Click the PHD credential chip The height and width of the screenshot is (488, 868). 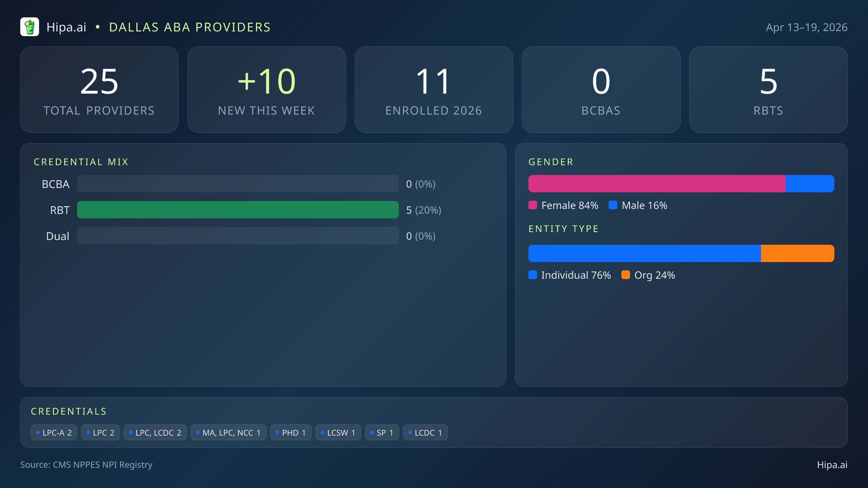click(x=291, y=433)
